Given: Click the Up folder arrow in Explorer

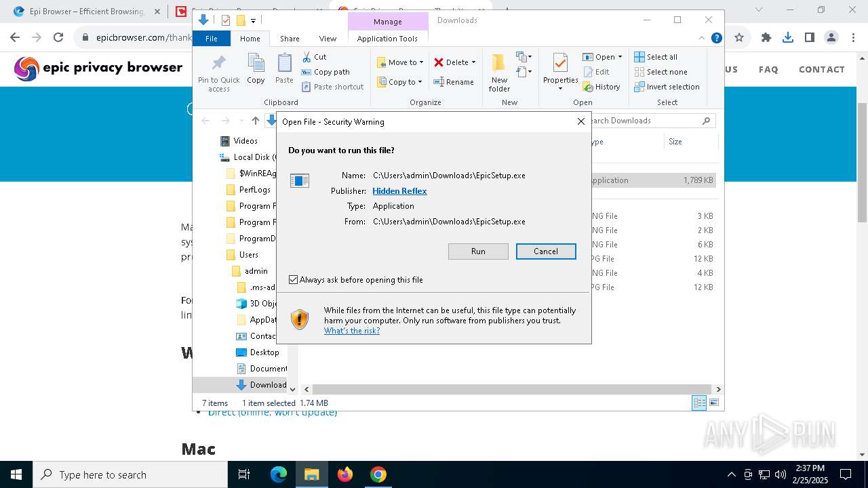Looking at the screenshot, I should pos(255,121).
